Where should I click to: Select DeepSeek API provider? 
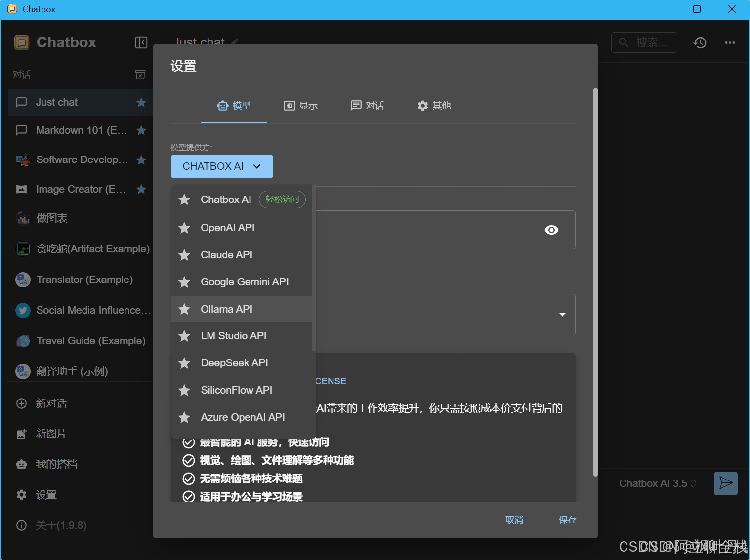tap(241, 363)
